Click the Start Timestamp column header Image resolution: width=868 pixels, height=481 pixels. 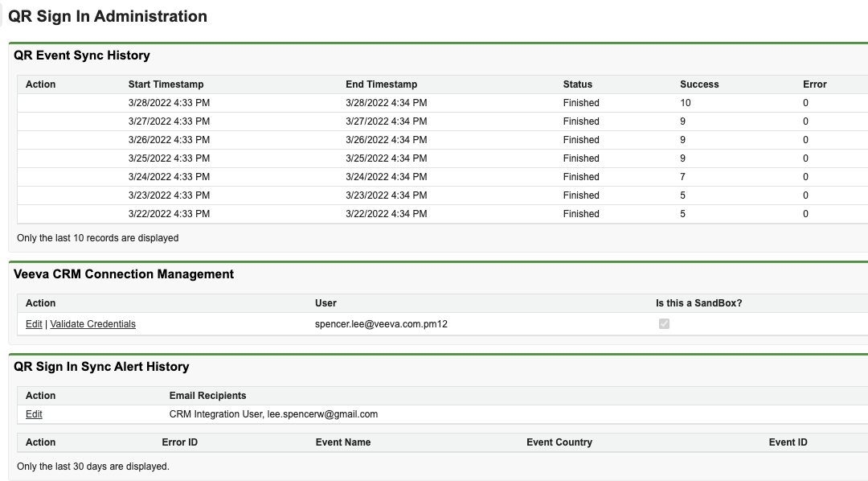166,84
